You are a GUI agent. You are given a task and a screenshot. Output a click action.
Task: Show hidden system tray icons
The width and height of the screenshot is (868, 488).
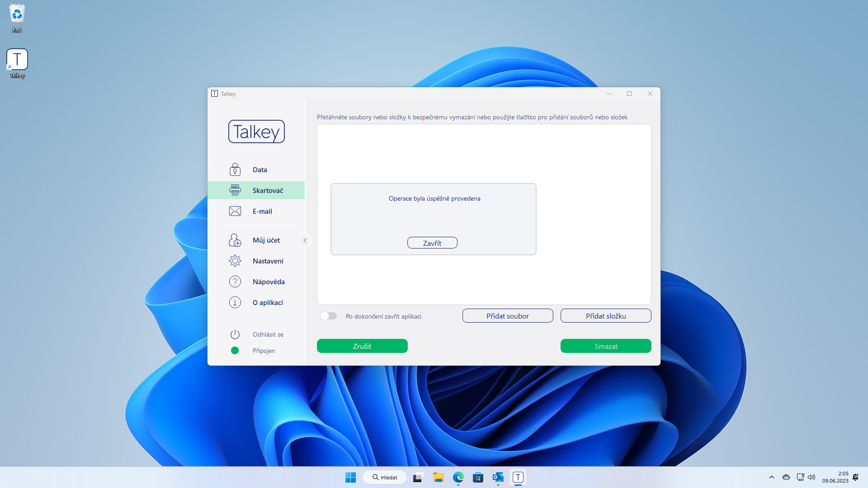pyautogui.click(x=772, y=477)
